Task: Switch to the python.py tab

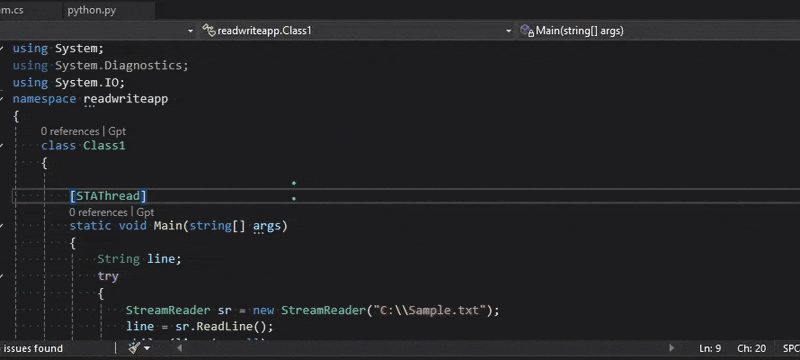Action: point(92,10)
